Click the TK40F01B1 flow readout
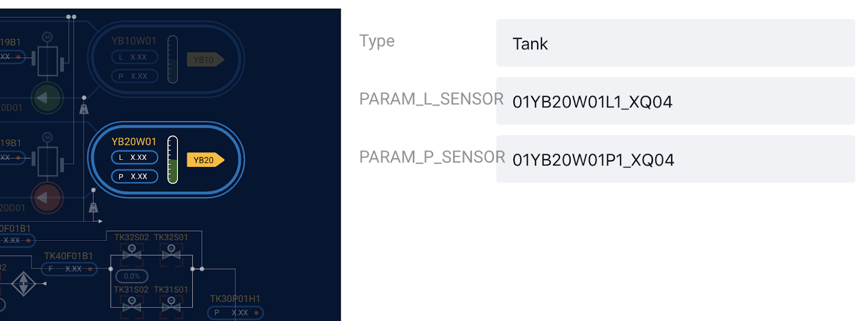Image resolution: width=868 pixels, height=321 pixels. [69, 268]
